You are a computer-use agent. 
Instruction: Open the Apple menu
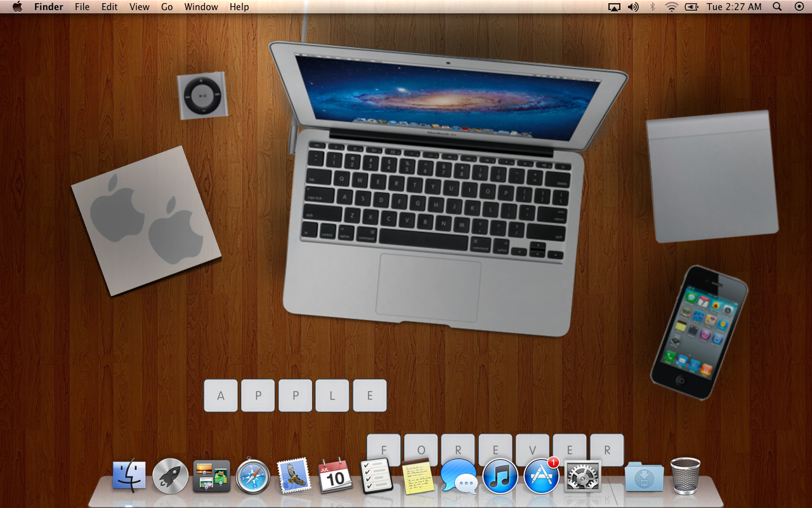point(17,7)
